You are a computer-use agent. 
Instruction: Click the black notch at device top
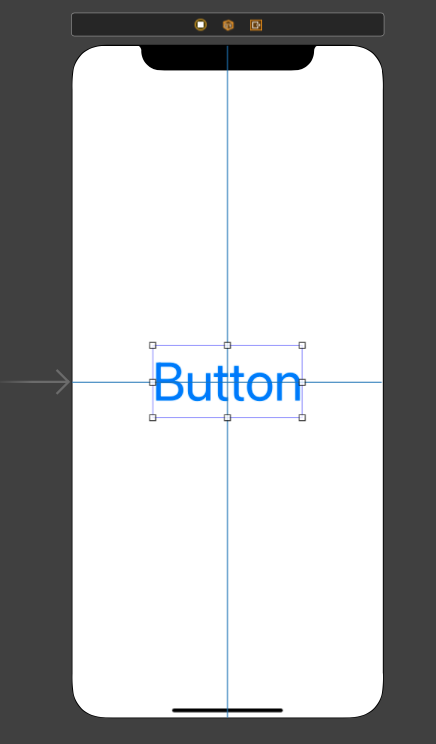coord(228,58)
